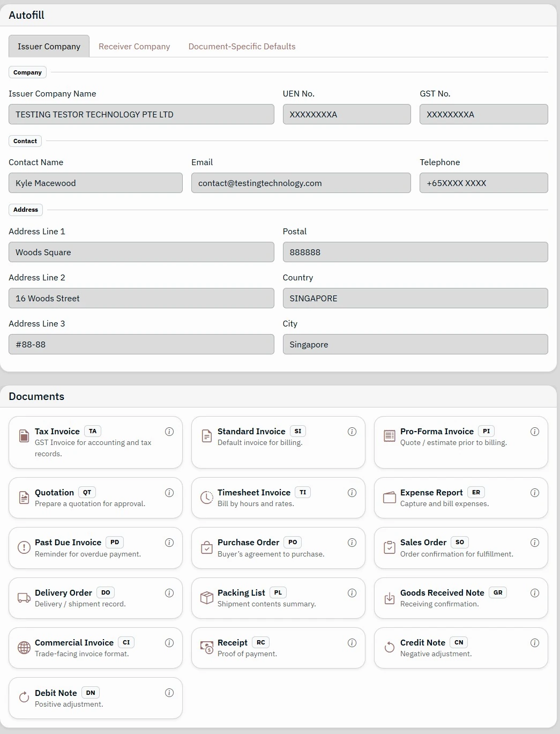Image resolution: width=560 pixels, height=734 pixels.
Task: Click the Expense Report wallet icon
Action: (389, 498)
